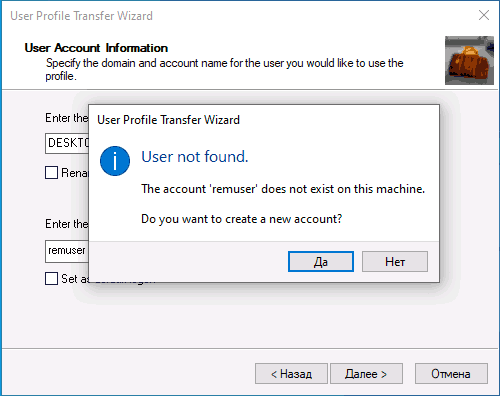Click the 'remuser does not exist' message
This screenshot has width=500, height=396.
[x=283, y=189]
